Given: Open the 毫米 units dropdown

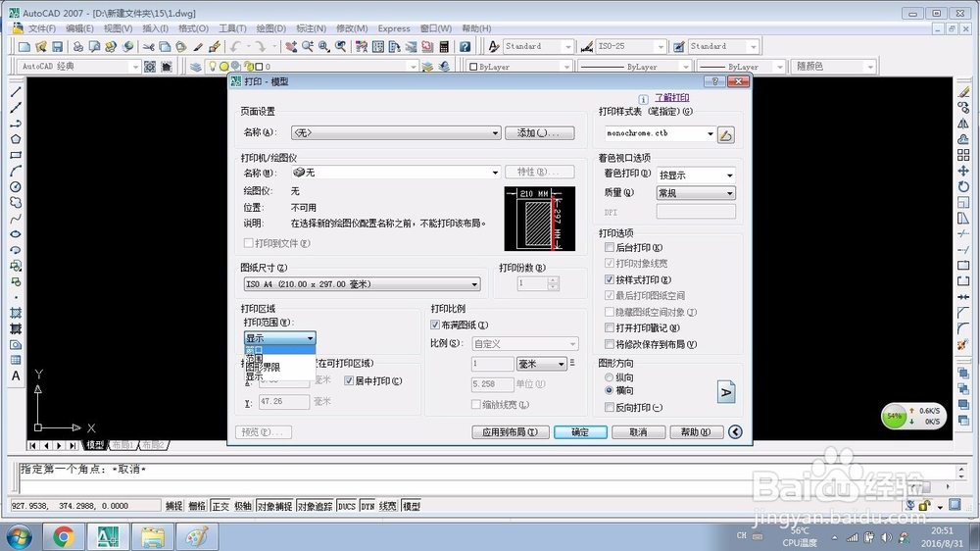Looking at the screenshot, I should pyautogui.click(x=541, y=364).
